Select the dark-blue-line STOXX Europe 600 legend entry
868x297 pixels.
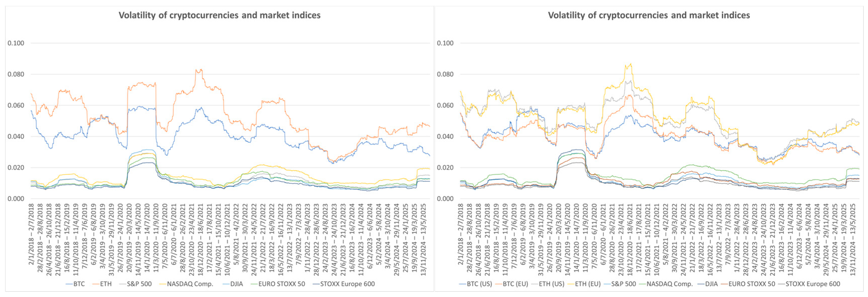(343, 284)
